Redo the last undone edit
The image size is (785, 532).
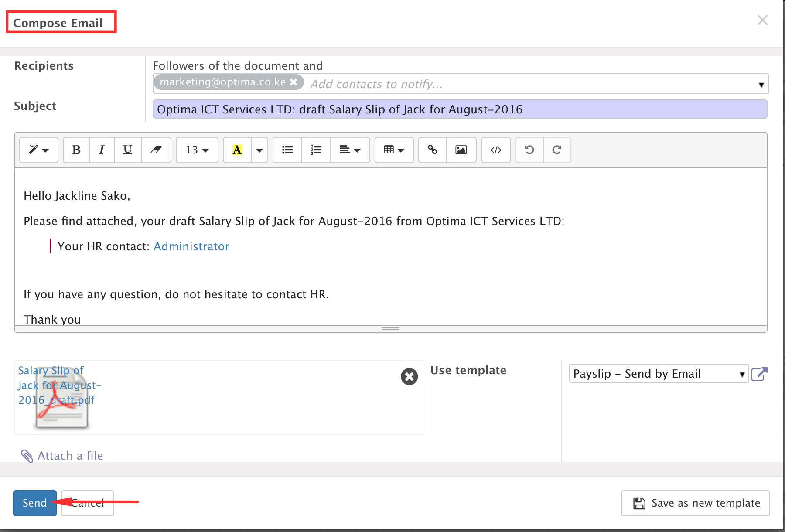(x=557, y=150)
